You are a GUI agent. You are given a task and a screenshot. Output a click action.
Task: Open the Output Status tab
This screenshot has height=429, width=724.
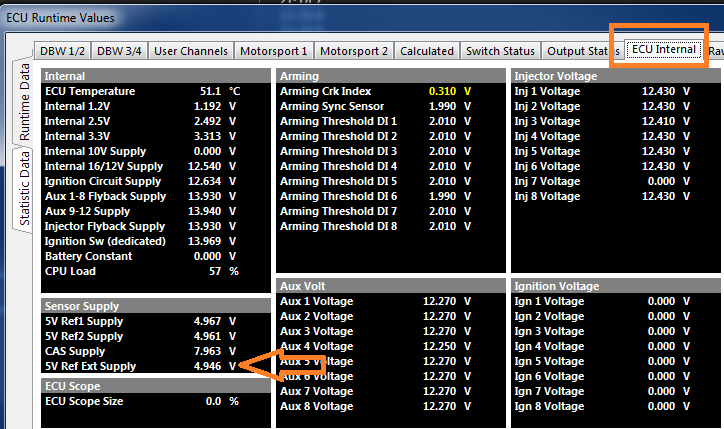(583, 51)
